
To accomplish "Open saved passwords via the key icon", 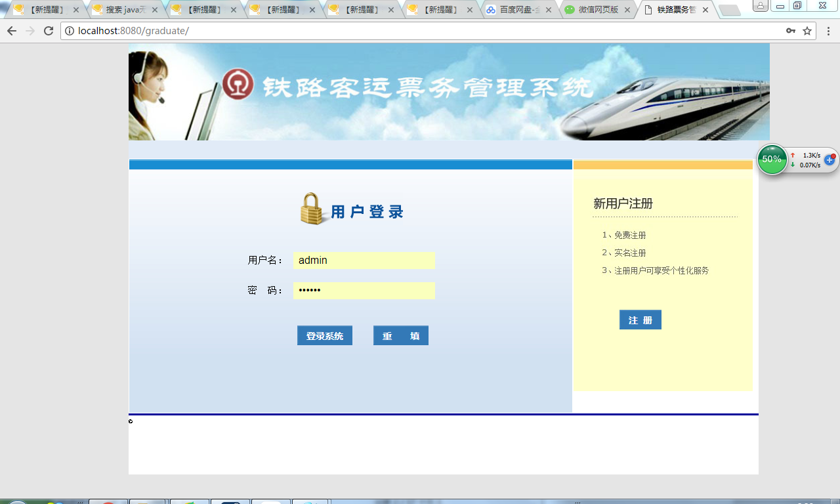I will 791,30.
